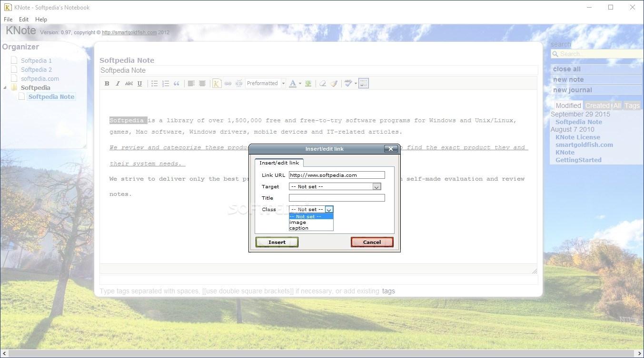Click the note title field 'Softpedia Note'

click(318, 70)
